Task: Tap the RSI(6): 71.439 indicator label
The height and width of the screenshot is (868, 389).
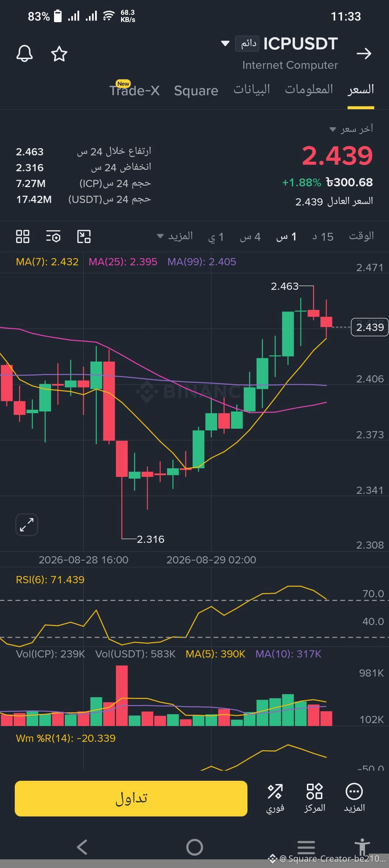Action: pyautogui.click(x=50, y=580)
